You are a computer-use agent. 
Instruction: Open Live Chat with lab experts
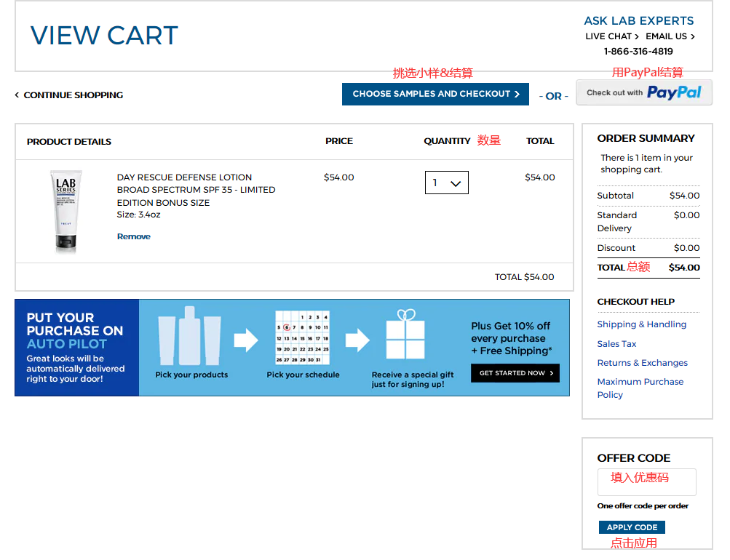tap(611, 36)
